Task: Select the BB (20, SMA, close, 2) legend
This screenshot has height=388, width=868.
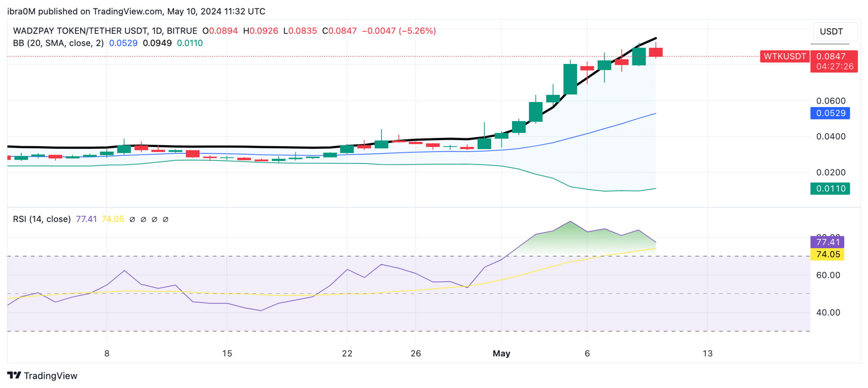Action: 58,43
